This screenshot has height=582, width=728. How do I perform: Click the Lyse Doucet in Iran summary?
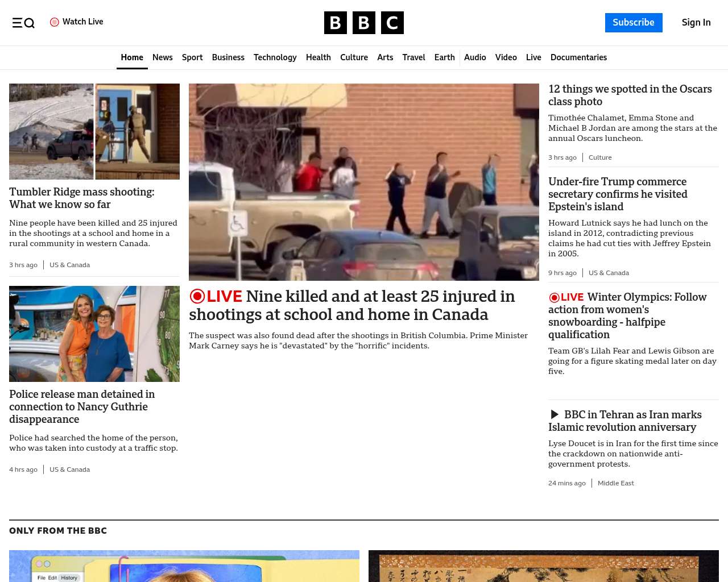point(633,454)
